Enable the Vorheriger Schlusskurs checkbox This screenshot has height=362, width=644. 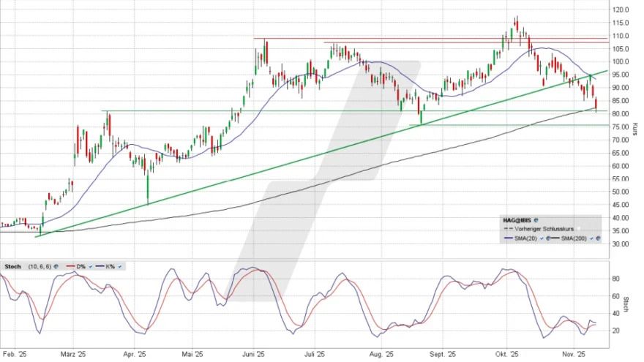578,228
